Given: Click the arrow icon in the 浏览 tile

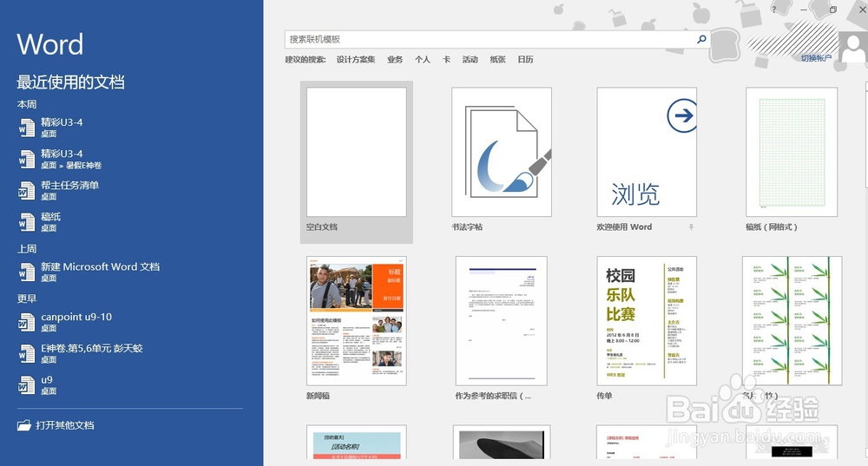Looking at the screenshot, I should 682,115.
